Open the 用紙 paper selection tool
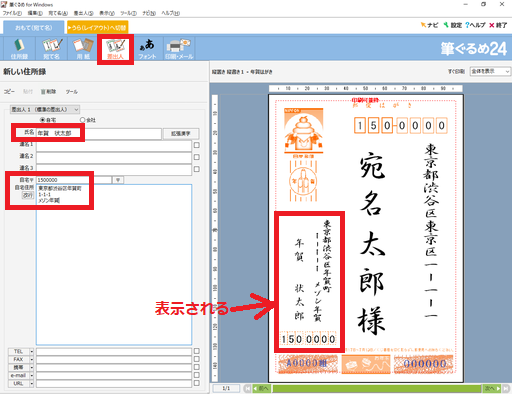The height and width of the screenshot is (394, 512). (83, 49)
